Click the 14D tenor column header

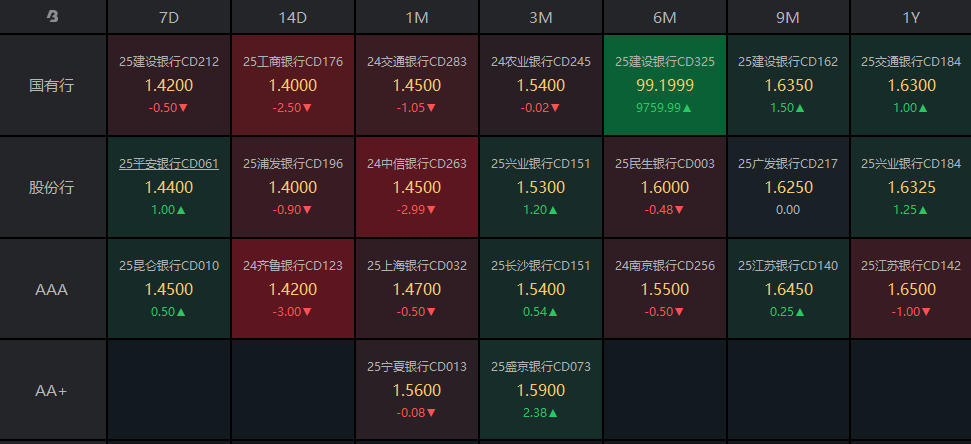pos(292,17)
